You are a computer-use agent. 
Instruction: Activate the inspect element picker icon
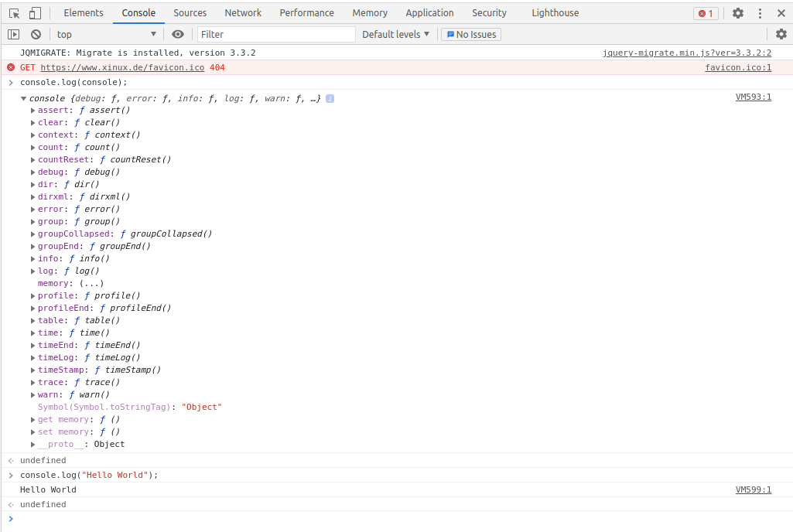[15, 13]
